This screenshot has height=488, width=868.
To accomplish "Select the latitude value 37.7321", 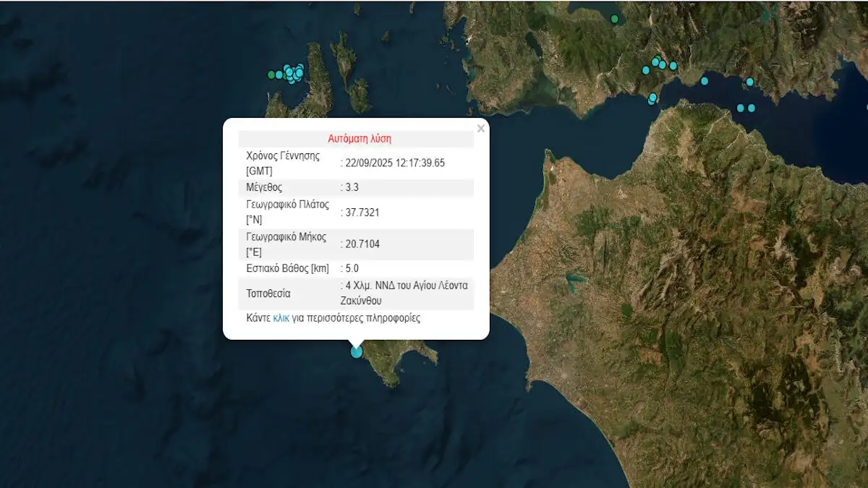I will click(x=362, y=213).
